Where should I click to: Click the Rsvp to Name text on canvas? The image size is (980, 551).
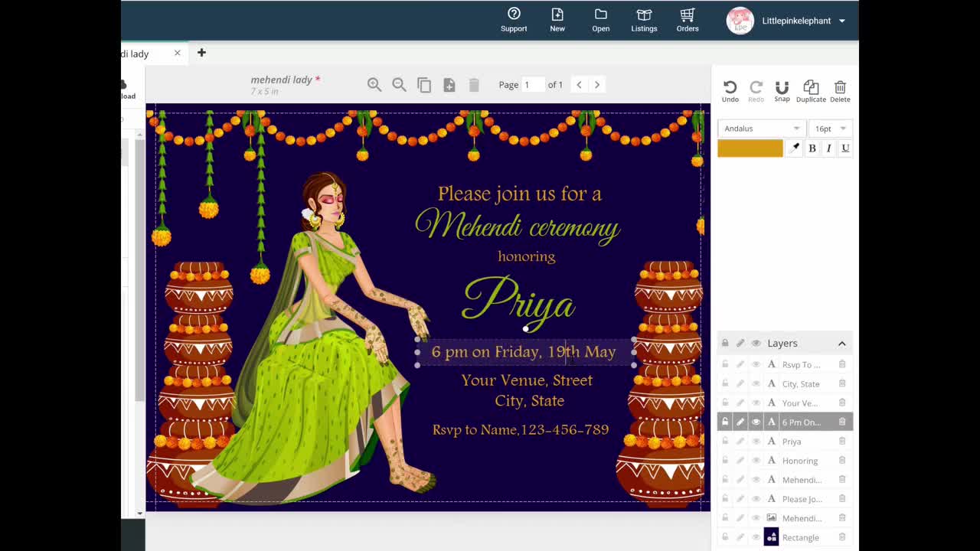[521, 429]
